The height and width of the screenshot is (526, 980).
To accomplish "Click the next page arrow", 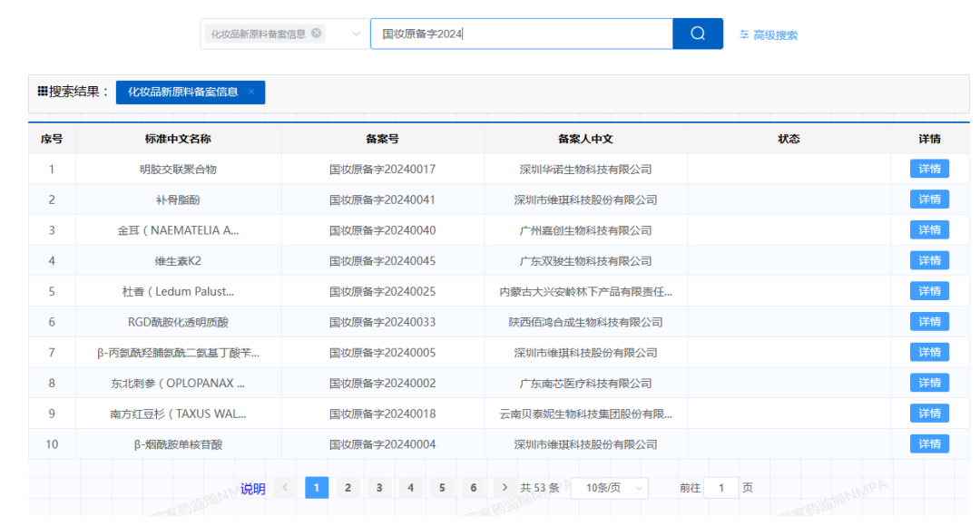I will click(x=505, y=487).
